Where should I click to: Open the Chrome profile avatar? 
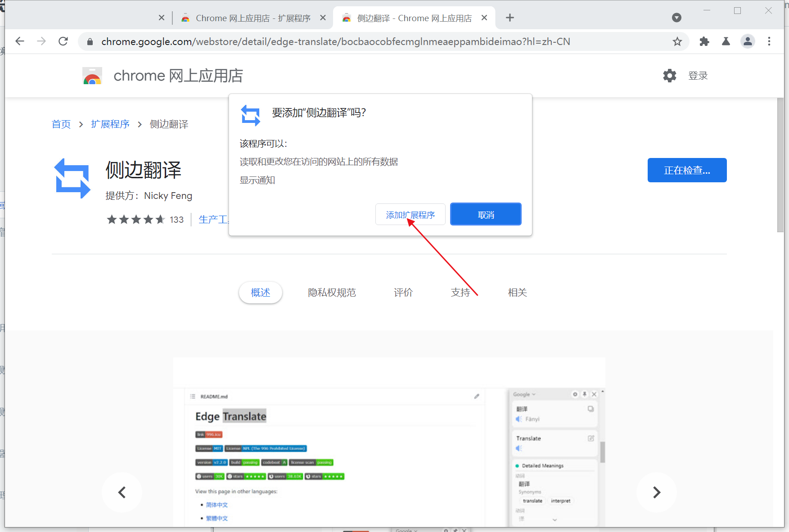point(748,41)
